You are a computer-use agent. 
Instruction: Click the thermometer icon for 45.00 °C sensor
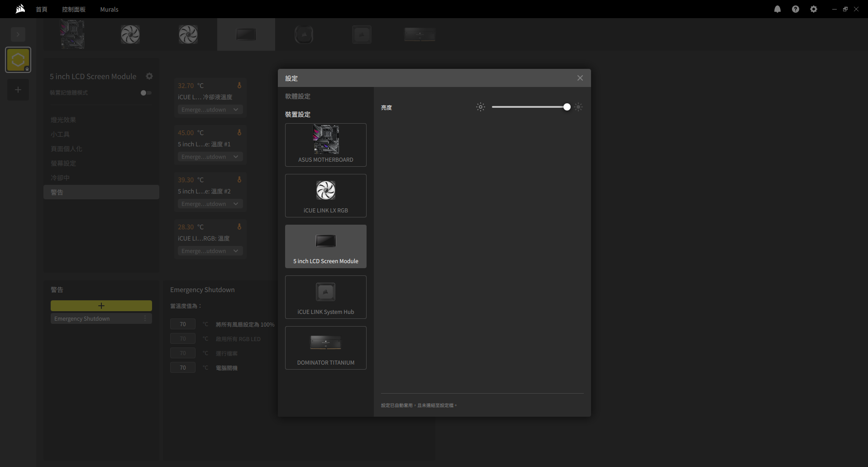(239, 132)
